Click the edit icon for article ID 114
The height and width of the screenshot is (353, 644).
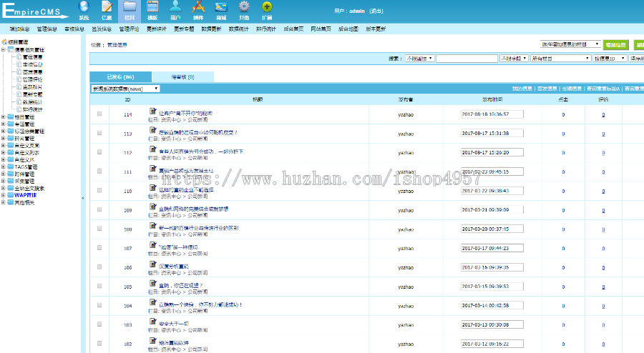coord(153,111)
